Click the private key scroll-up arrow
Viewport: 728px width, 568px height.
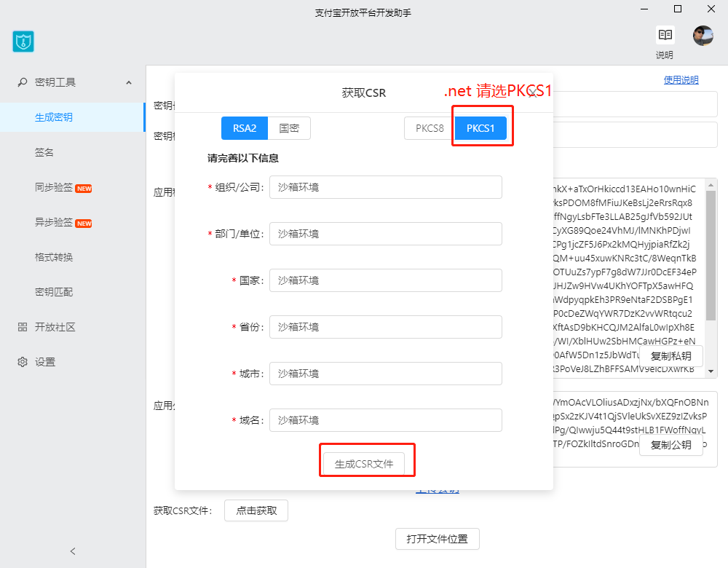click(711, 185)
